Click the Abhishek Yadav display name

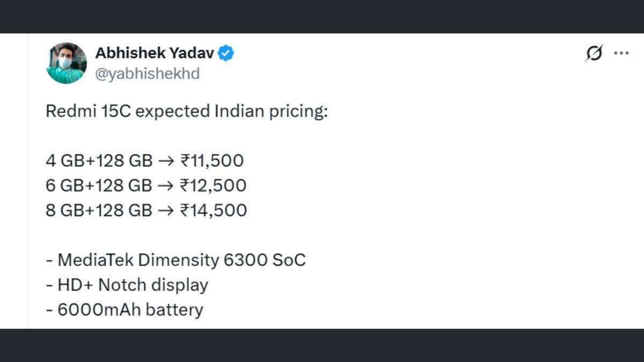point(155,53)
